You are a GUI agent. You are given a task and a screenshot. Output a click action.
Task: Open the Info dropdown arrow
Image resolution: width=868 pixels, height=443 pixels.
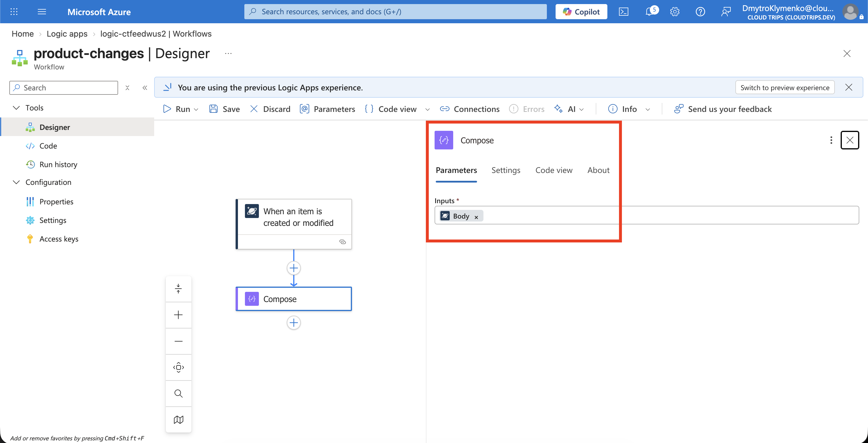click(648, 109)
